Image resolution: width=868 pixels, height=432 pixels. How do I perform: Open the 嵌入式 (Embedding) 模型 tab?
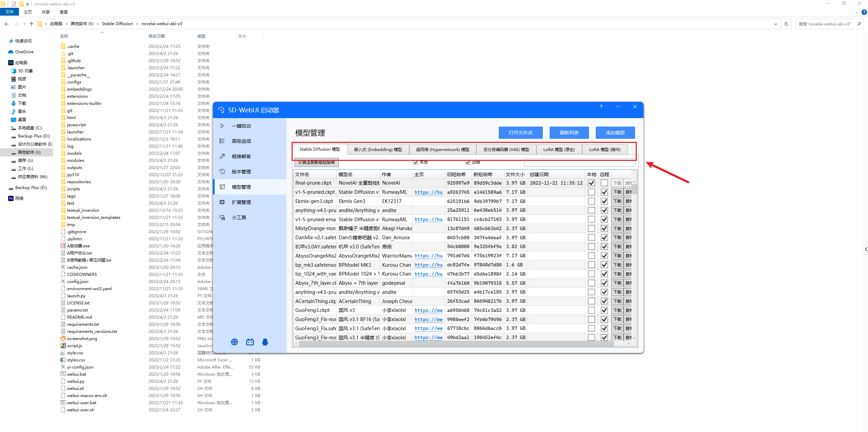(378, 149)
